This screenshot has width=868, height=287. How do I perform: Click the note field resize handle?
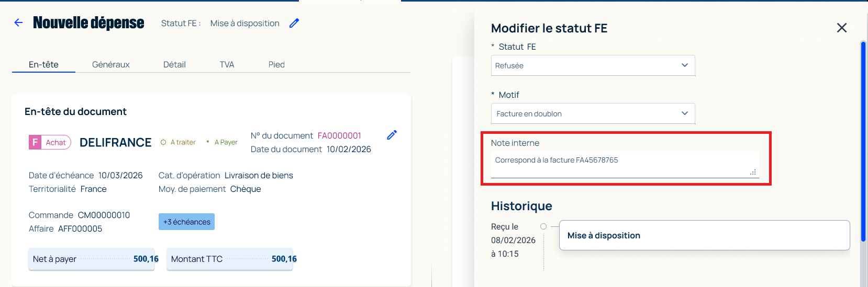pos(753,172)
